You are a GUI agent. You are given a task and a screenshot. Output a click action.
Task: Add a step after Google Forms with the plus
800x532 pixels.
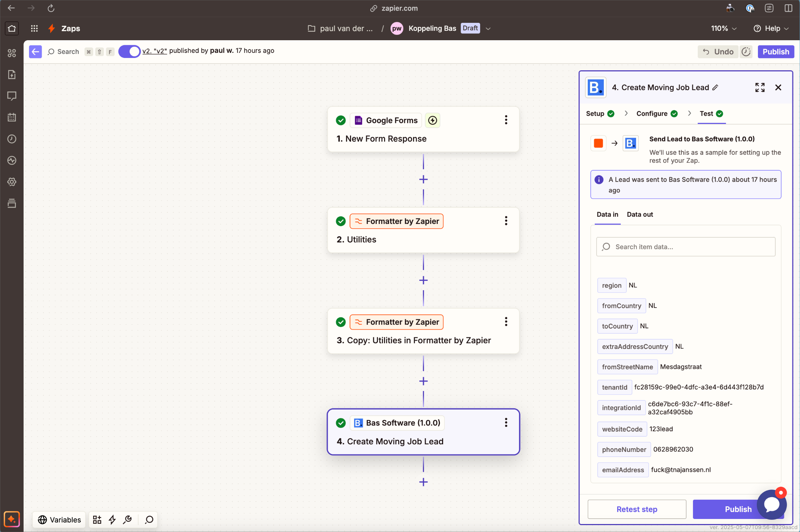tap(423, 179)
